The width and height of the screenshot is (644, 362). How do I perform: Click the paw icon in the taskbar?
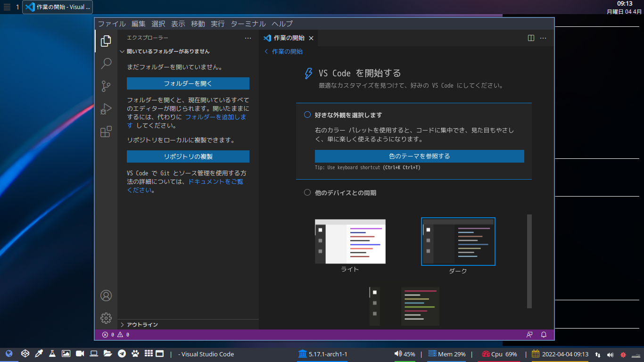pos(135,354)
